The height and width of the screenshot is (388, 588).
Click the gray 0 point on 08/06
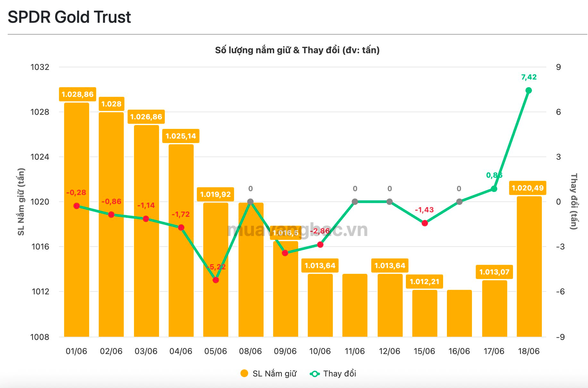(x=250, y=202)
